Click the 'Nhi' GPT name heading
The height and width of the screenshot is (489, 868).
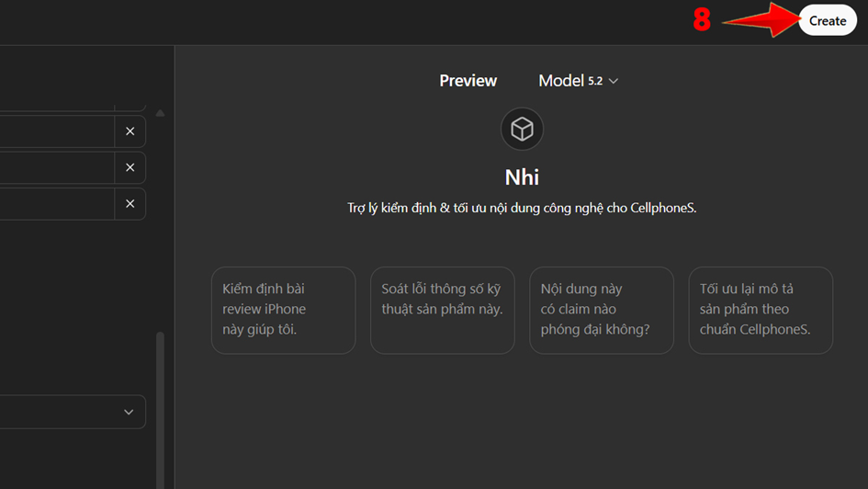pyautogui.click(x=522, y=177)
